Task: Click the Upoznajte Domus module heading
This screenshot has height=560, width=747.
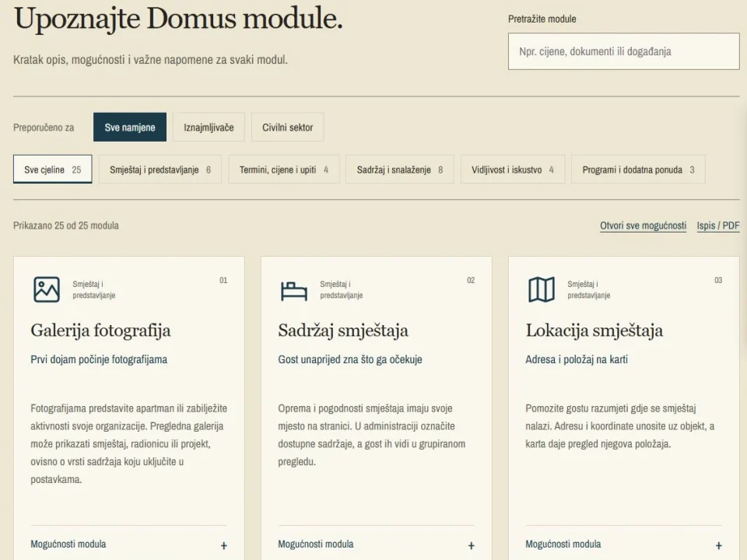Action: (x=178, y=19)
